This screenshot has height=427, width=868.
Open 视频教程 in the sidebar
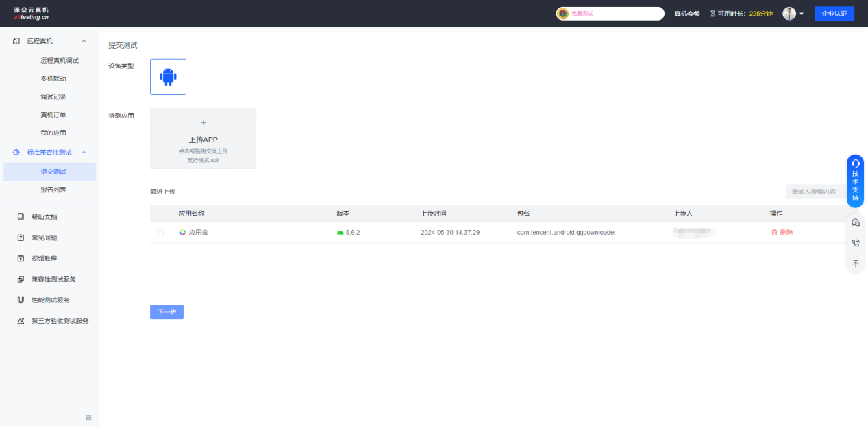coord(45,259)
